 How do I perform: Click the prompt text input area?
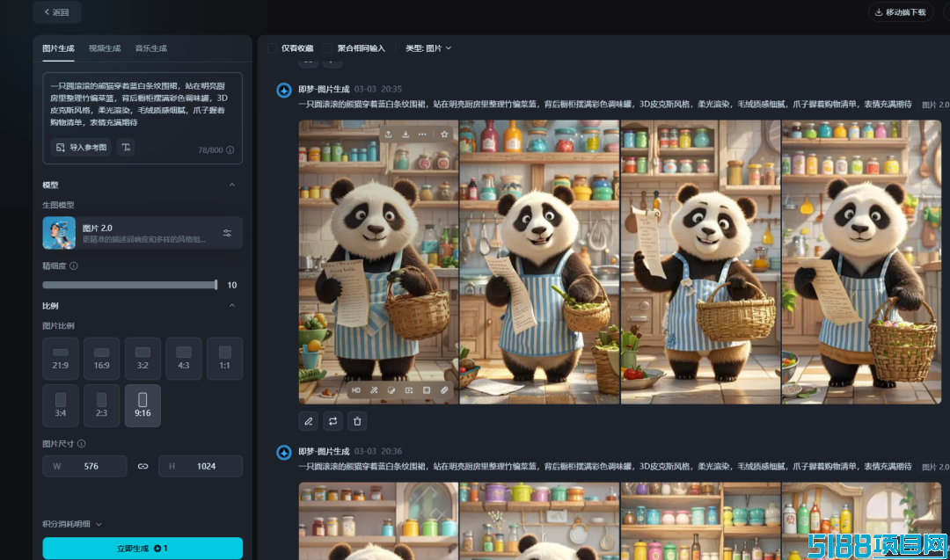coord(142,104)
